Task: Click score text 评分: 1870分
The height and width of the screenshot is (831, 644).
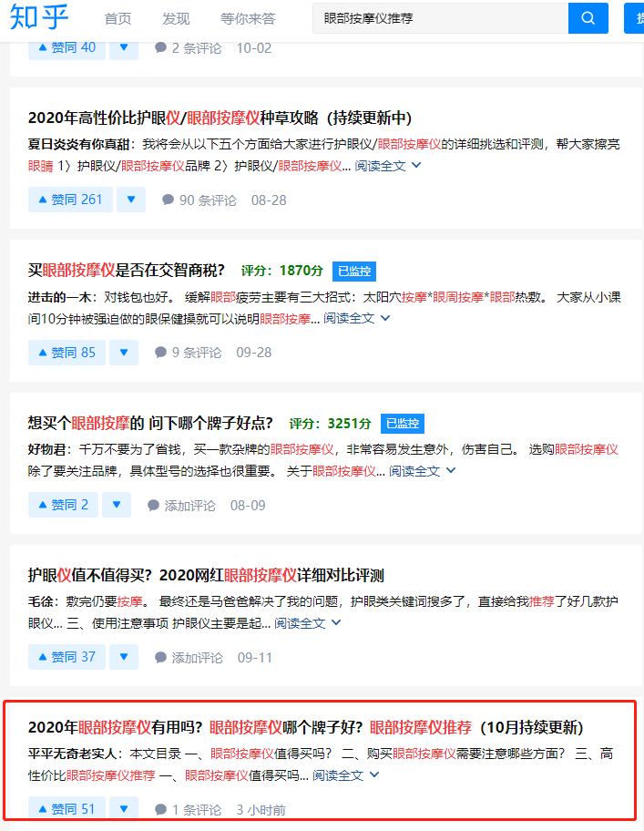Action: coord(281,271)
